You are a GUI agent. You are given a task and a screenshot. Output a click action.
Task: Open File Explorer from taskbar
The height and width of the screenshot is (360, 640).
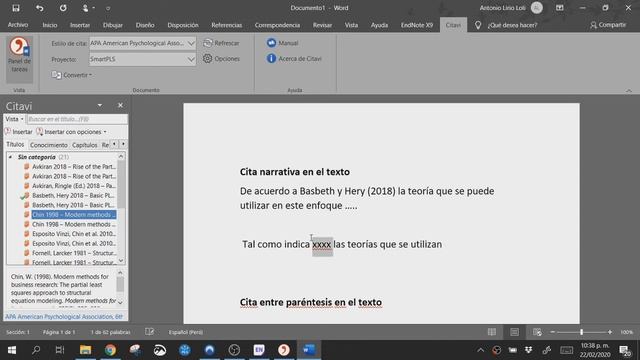[85, 350]
